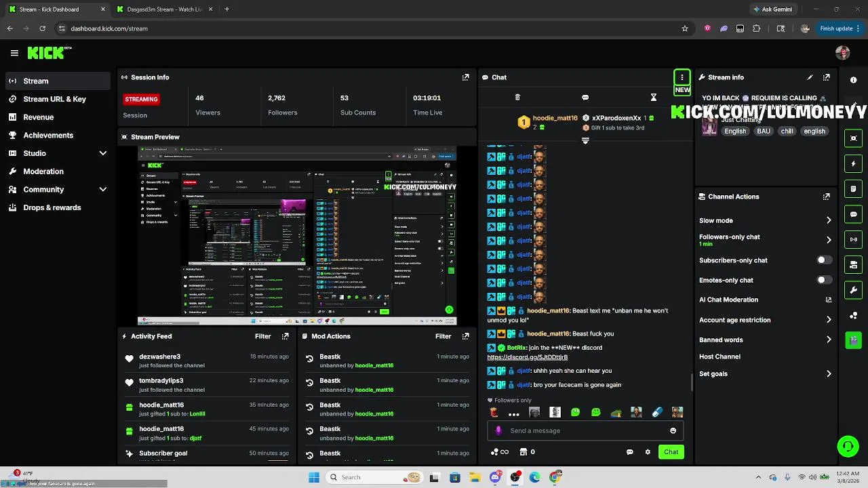Open the hamburger menu beside the Kick logo
868x488 pixels.
14,53
